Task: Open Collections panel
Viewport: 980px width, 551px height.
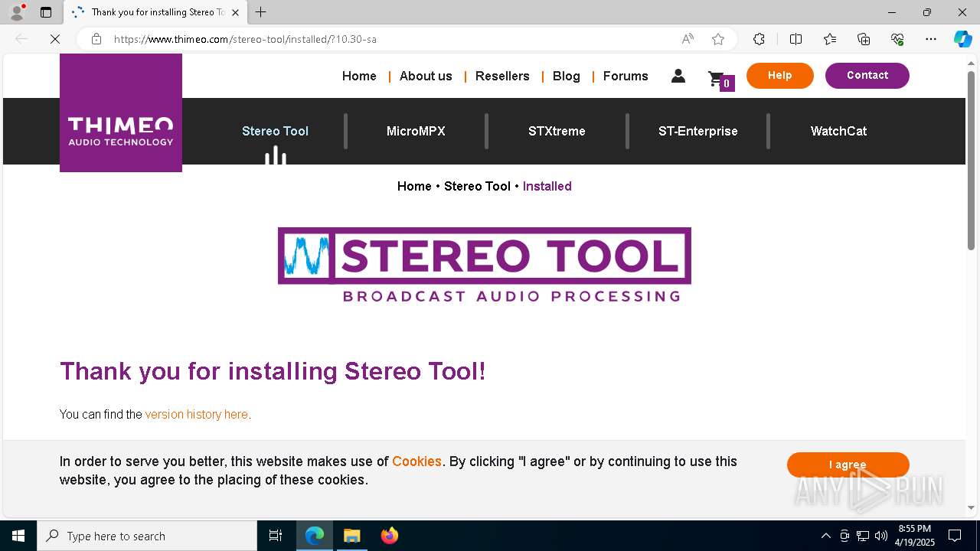Action: click(x=864, y=39)
